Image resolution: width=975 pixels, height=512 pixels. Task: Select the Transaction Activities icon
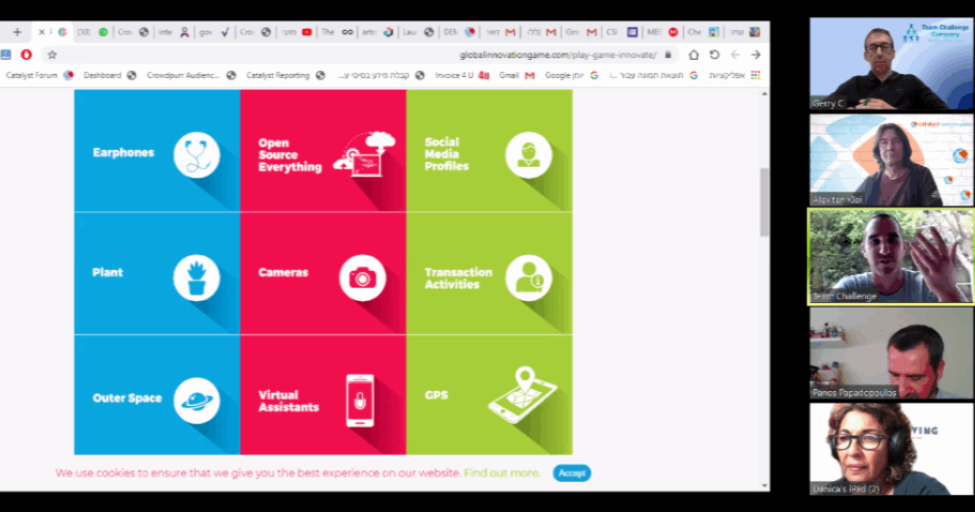click(x=528, y=278)
